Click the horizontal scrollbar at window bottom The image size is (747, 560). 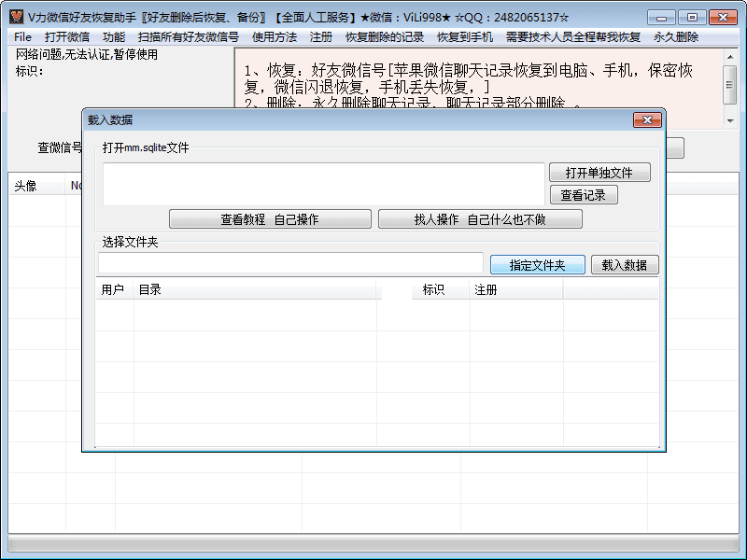click(373, 544)
